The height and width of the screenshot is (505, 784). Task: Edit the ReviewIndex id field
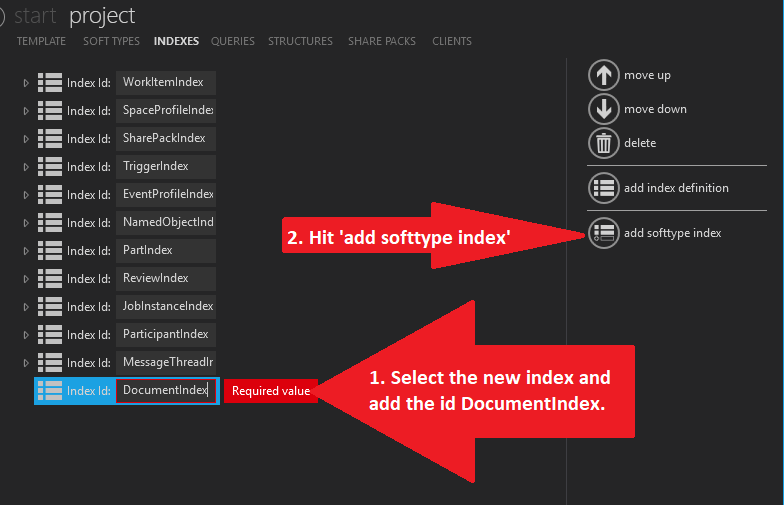coord(166,278)
